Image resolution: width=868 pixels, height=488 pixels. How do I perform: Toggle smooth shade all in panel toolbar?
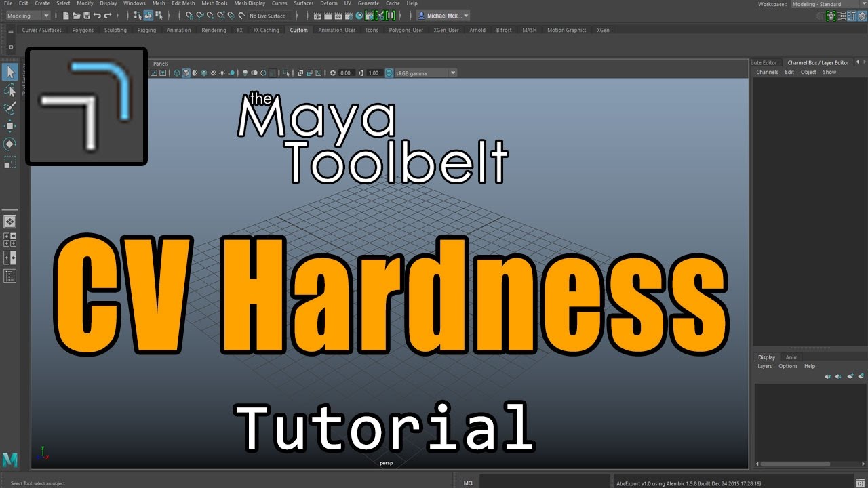(x=186, y=73)
